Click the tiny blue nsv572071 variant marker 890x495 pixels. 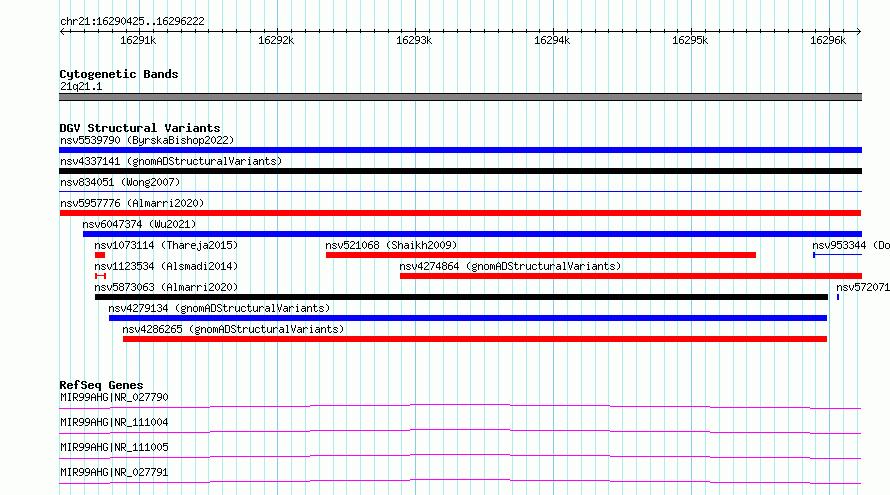(838, 297)
